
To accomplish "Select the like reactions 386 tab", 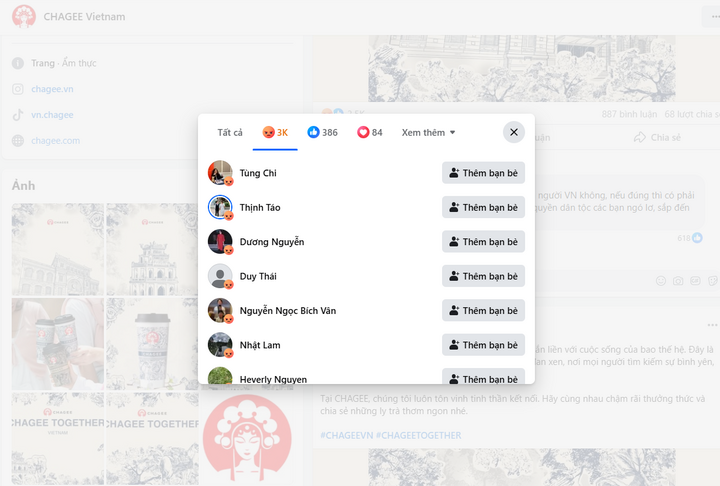I will (322, 133).
